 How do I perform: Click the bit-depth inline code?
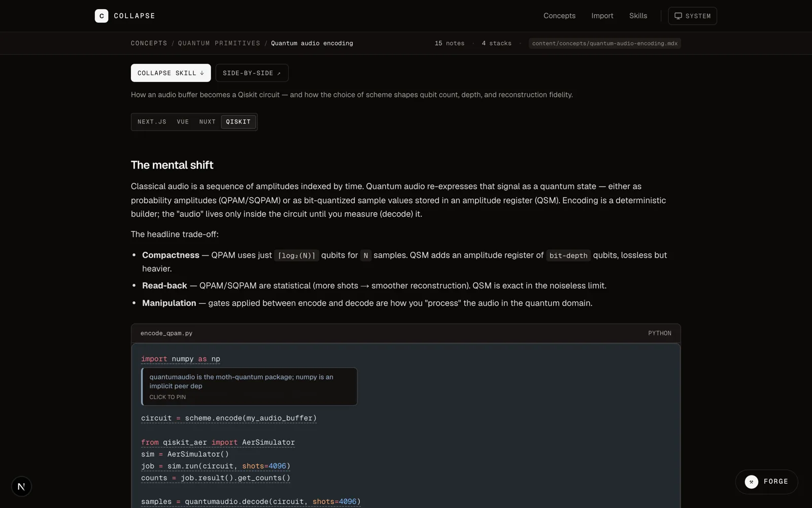coord(568,256)
